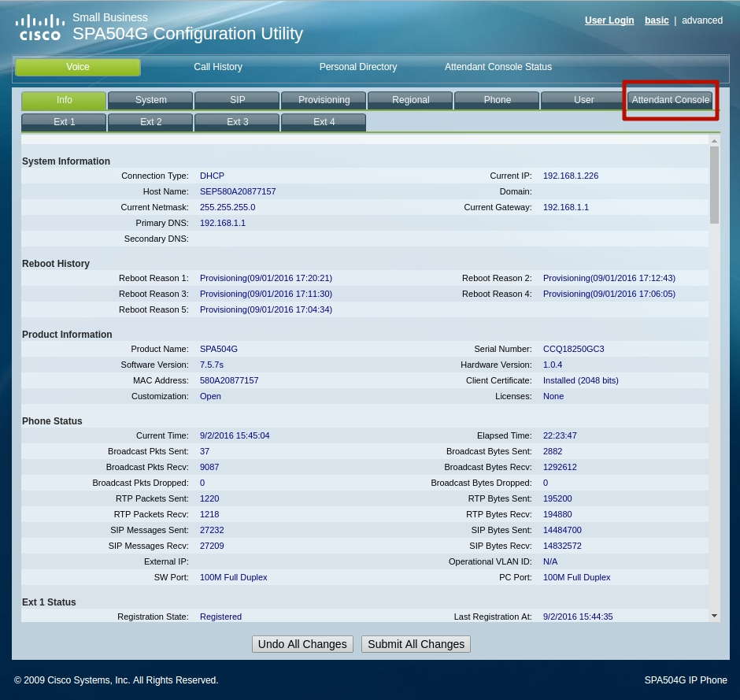Switch to basic view
The height and width of the screenshot is (700, 740).
657,20
